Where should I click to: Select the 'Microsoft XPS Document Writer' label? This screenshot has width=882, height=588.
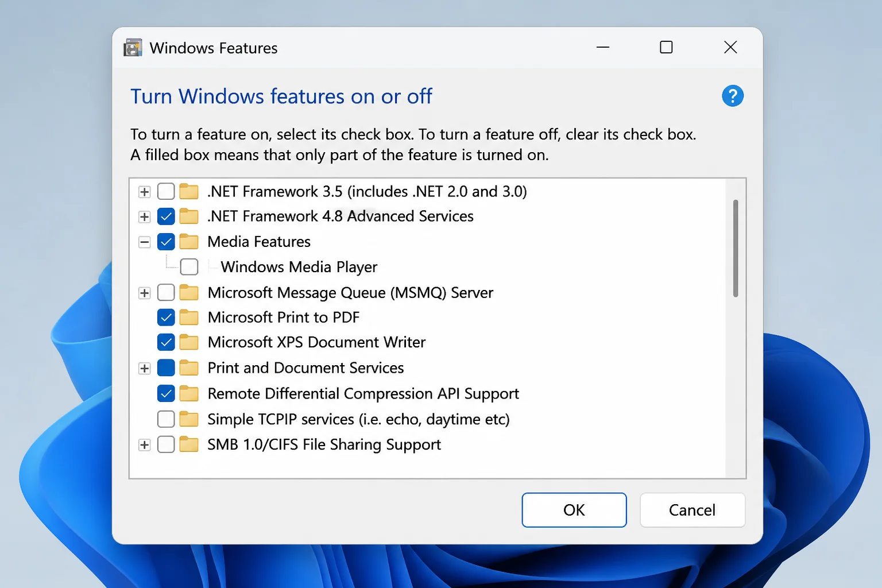[316, 343]
